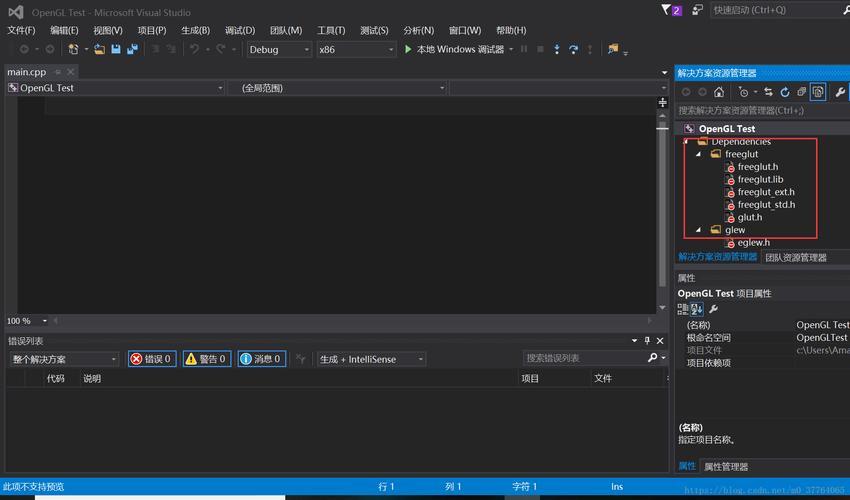Click the categorized view icon in Properties
The height and width of the screenshot is (500, 850).
[682, 309]
